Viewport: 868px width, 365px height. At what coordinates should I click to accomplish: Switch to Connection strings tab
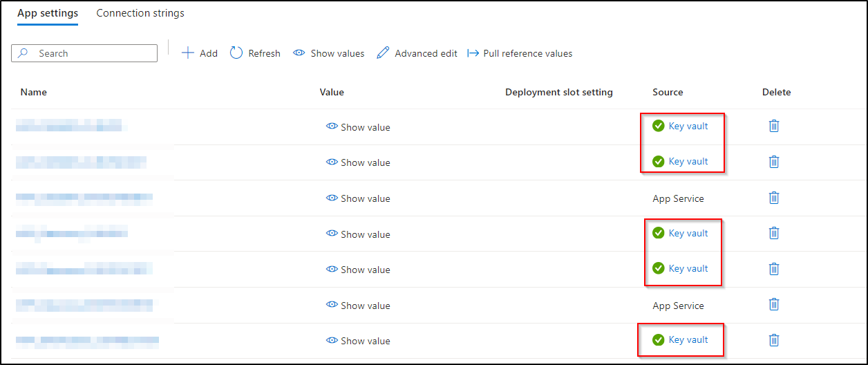point(140,13)
